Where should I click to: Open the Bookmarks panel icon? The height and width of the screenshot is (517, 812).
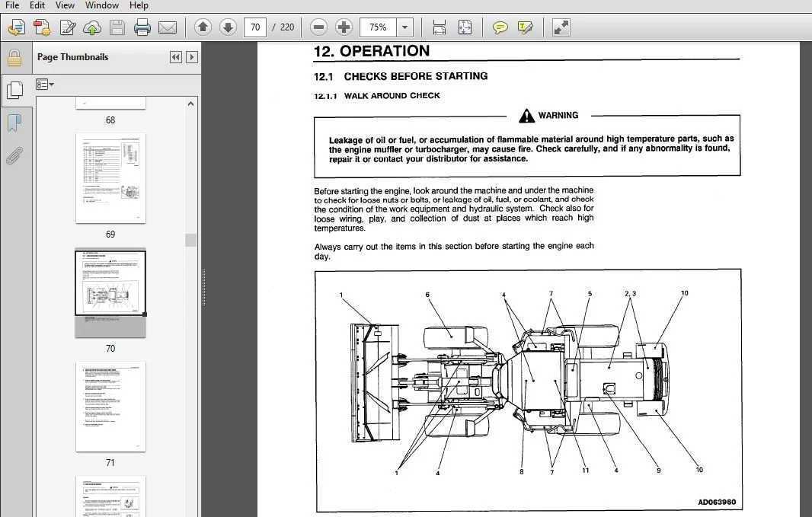click(14, 123)
